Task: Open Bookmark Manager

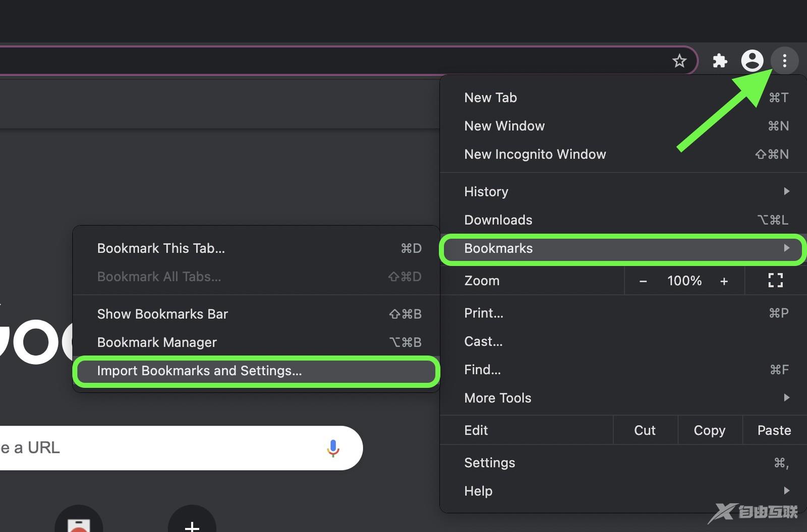Action: tap(256, 342)
